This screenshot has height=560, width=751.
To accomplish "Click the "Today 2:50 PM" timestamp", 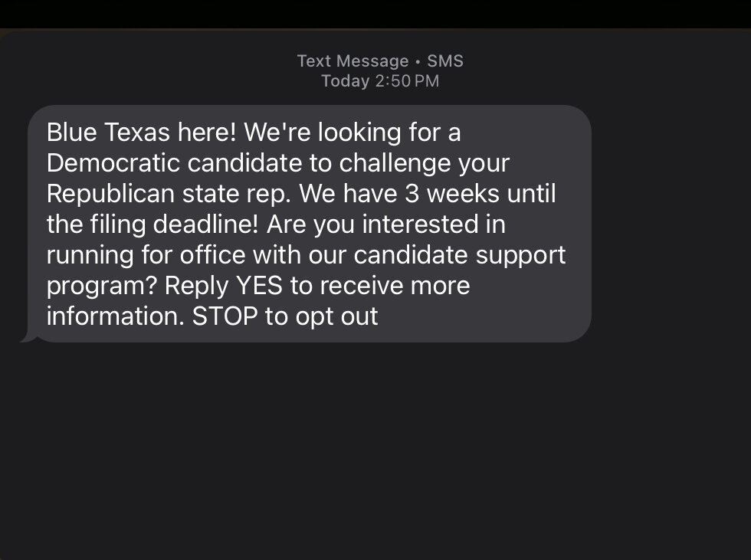I will pyautogui.click(x=380, y=81).
